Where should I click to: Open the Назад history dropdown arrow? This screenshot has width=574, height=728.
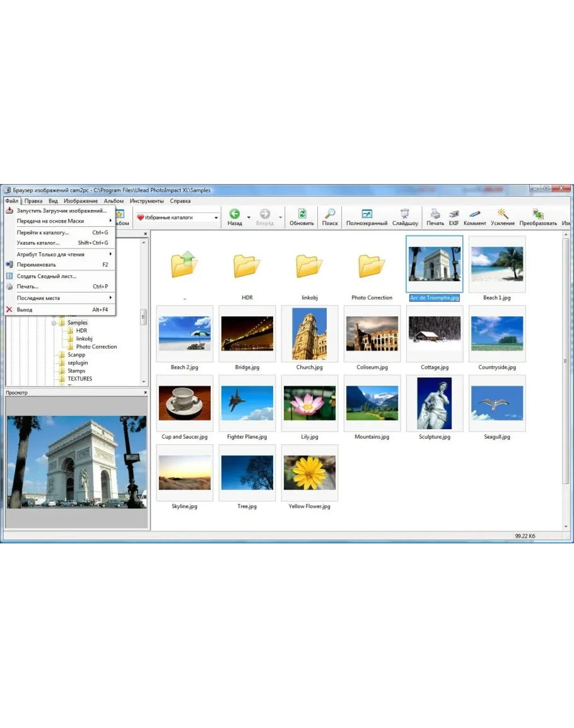click(x=249, y=218)
